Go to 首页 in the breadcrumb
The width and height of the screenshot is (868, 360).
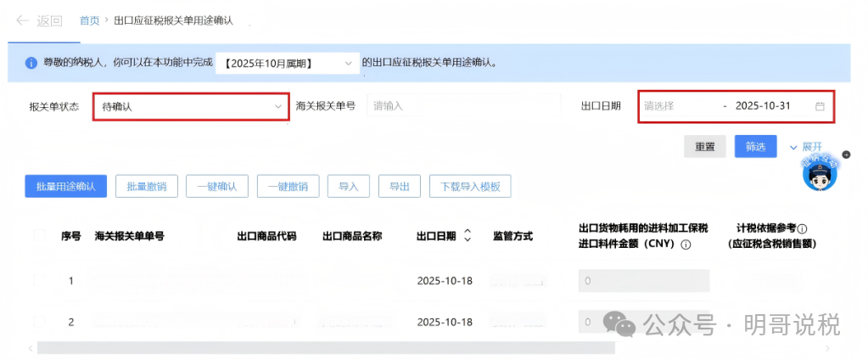click(x=89, y=20)
